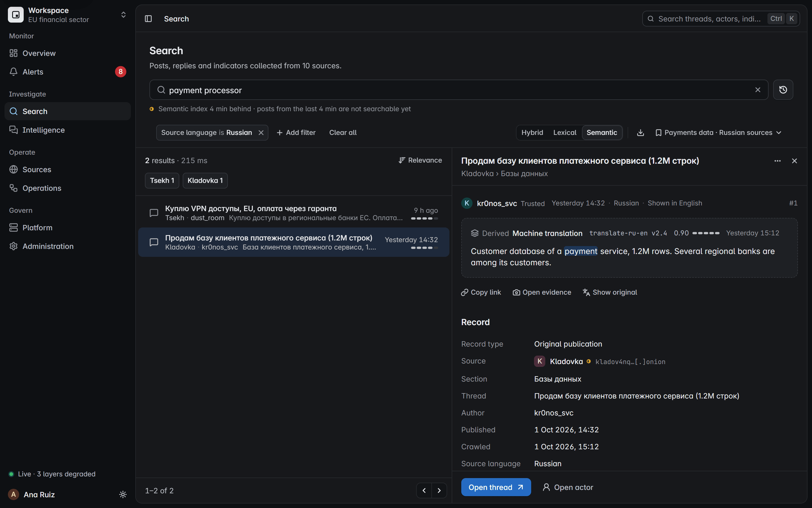
Task: Go to Operations
Action: click(67, 188)
